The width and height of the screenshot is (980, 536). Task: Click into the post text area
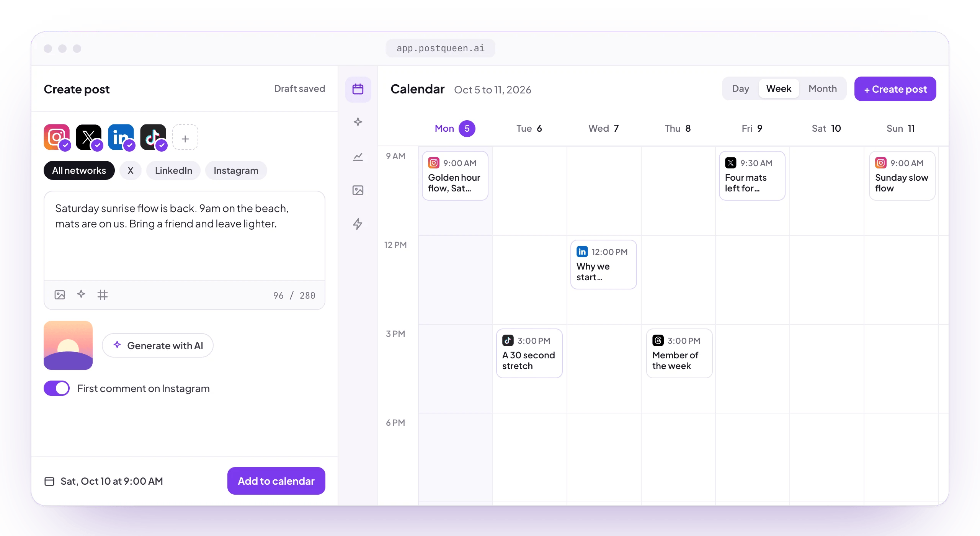185,236
